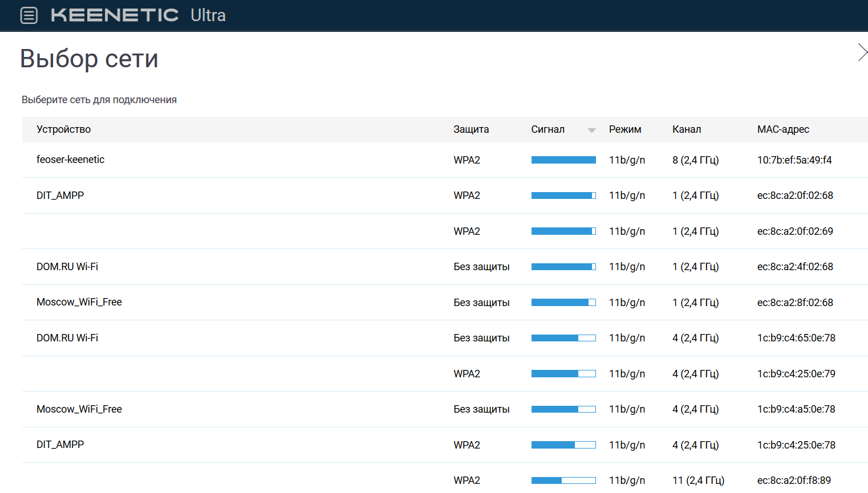This screenshot has width=868, height=493.
Task: Choose DOM.RU Wi-Fi network on channel 1
Action: (x=445, y=267)
